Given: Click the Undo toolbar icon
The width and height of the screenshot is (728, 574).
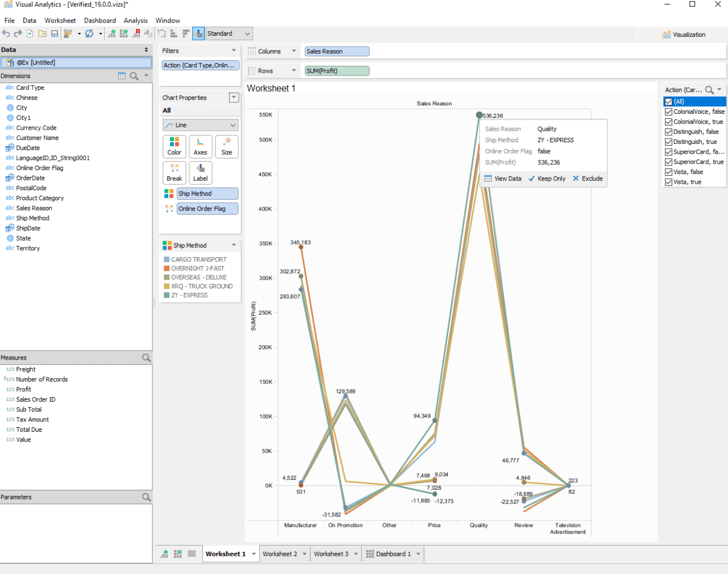Looking at the screenshot, I should pos(6,33).
